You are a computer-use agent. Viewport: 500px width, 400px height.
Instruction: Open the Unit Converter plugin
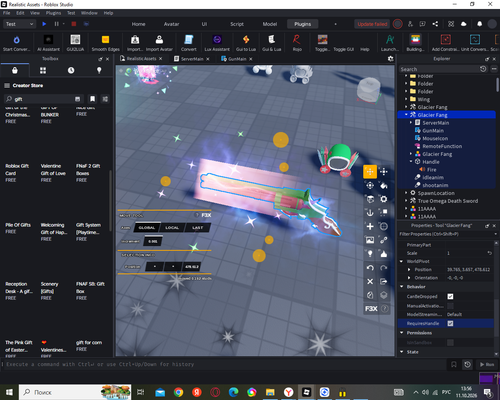pos(475,43)
